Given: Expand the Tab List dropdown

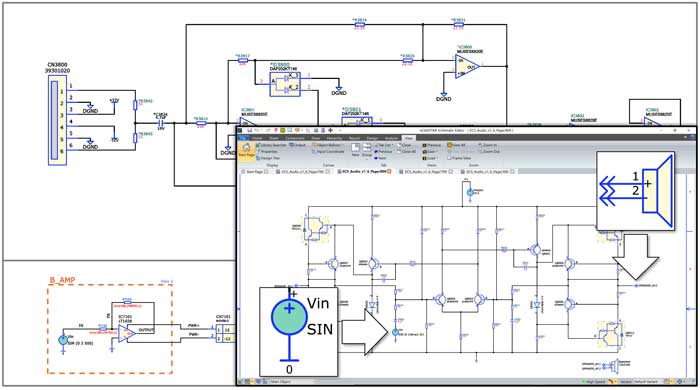Looking at the screenshot, I should tap(384, 145).
